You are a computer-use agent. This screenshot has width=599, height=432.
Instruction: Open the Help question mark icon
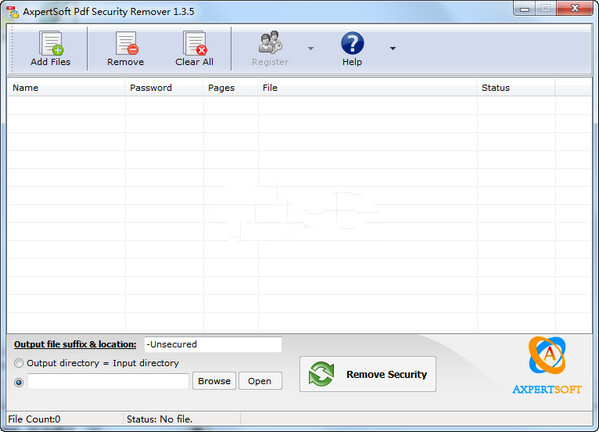352,43
